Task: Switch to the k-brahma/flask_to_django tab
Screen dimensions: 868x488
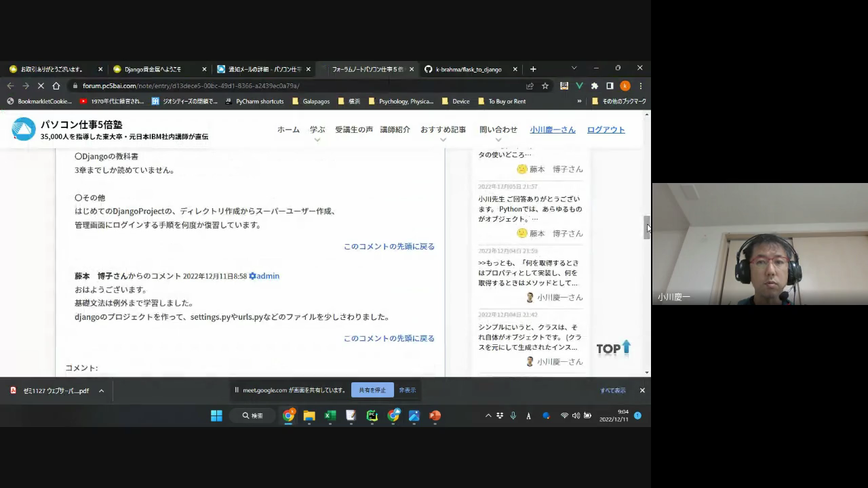Action: point(468,69)
